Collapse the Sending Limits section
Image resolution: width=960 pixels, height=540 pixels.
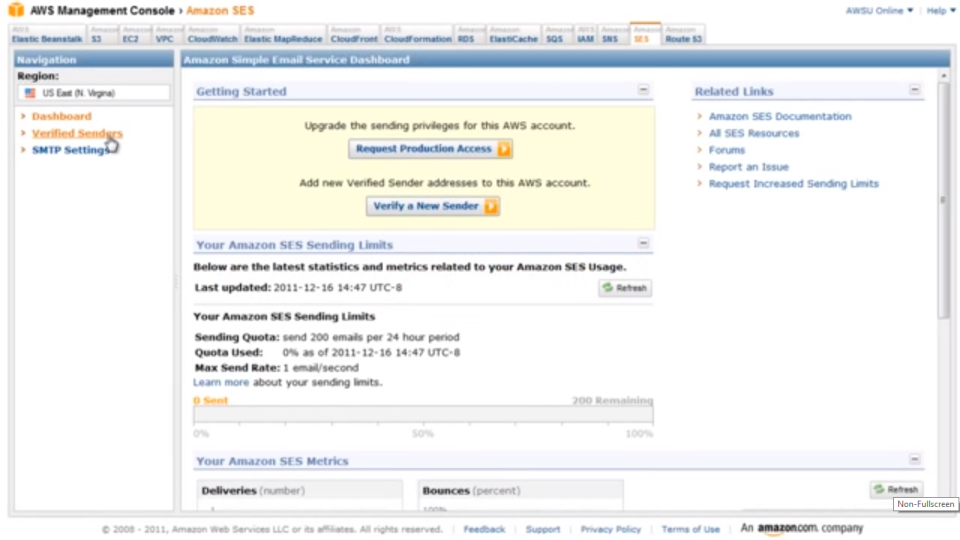point(643,244)
